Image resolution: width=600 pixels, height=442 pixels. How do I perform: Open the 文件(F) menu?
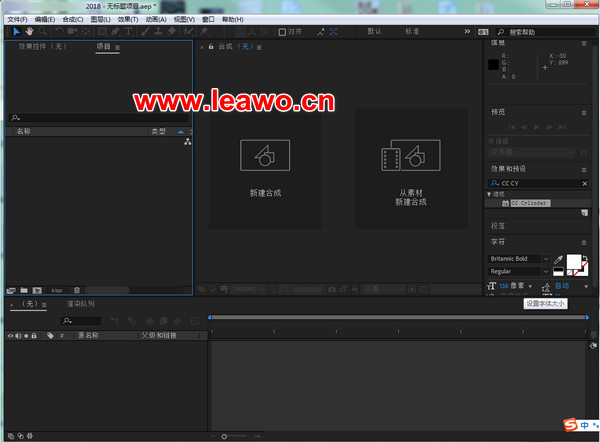coord(17,20)
